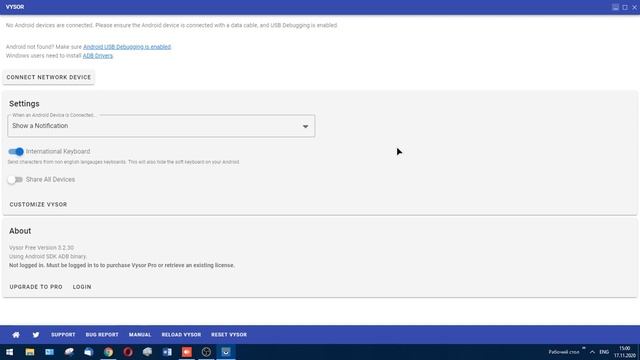Open Android USB Debugging is enabled link
This screenshot has width=640, height=360.
(127, 47)
